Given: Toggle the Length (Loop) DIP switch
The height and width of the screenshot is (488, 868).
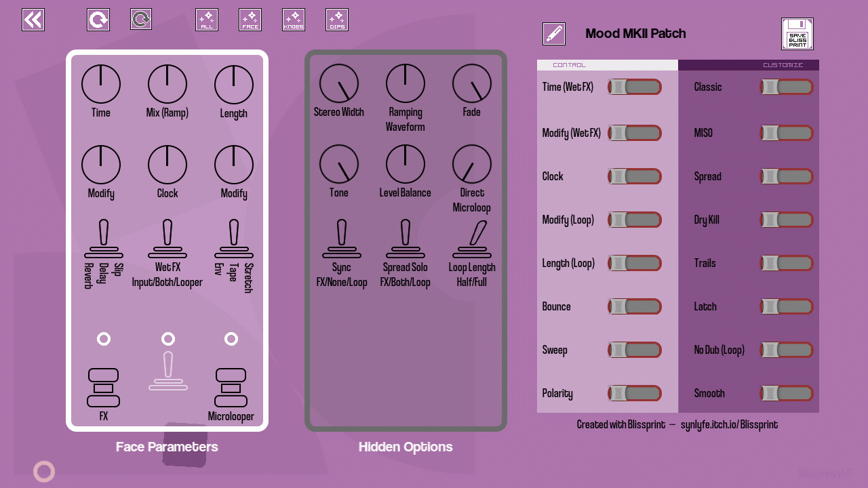Looking at the screenshot, I should [x=635, y=263].
